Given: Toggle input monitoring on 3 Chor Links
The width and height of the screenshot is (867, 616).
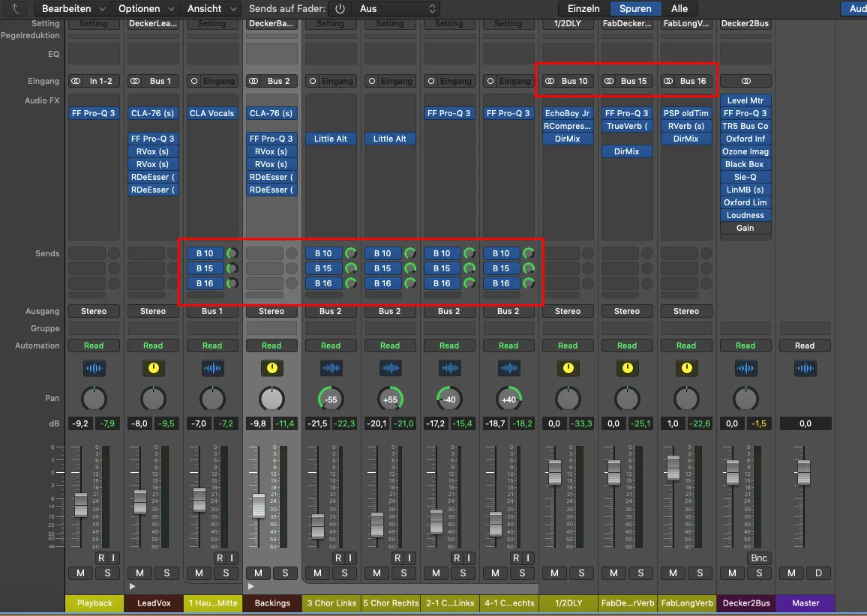Looking at the screenshot, I should pos(350,558).
